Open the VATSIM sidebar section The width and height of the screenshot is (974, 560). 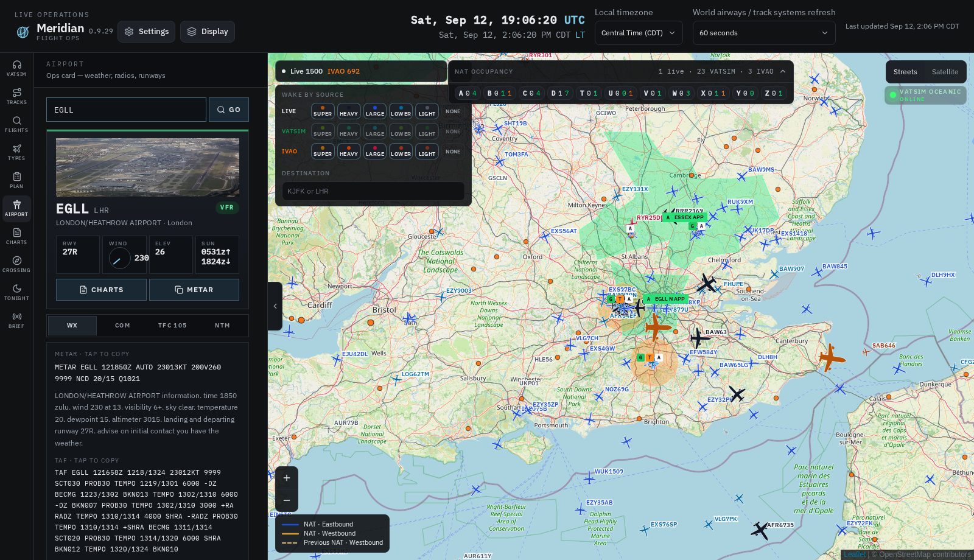click(x=16, y=68)
